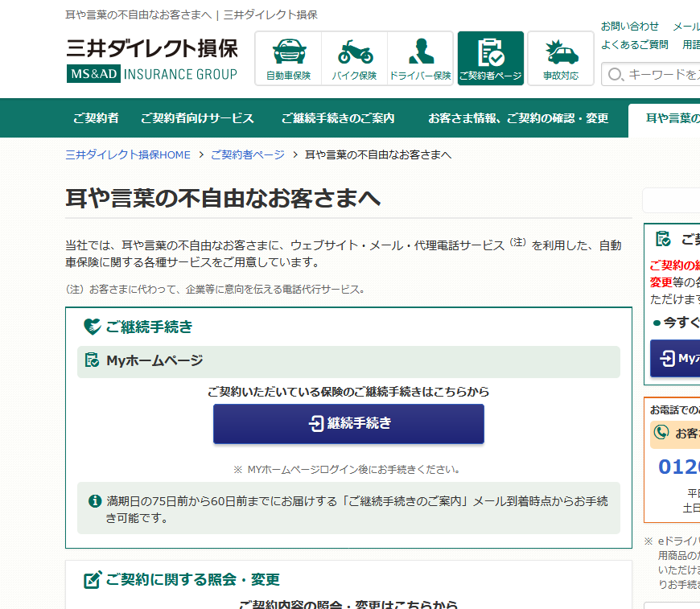Open the ご契約者 menu item
The width and height of the screenshot is (700, 609).
[96, 118]
